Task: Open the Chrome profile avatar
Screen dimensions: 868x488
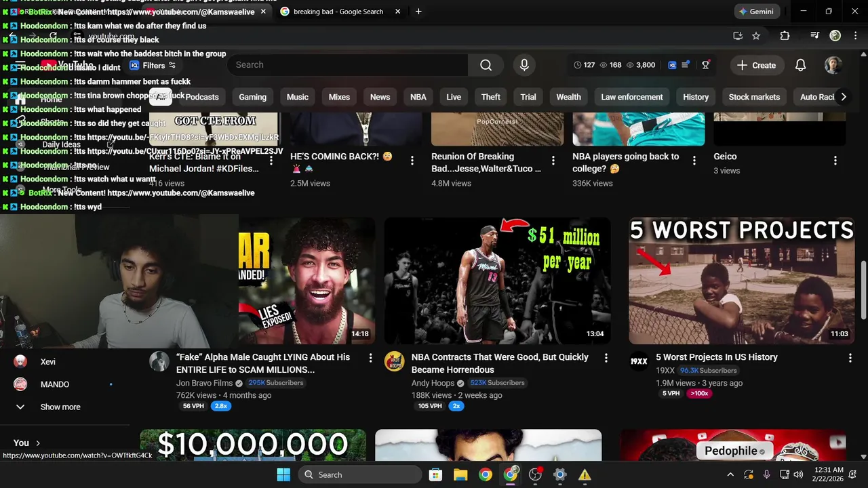Action: pos(835,36)
